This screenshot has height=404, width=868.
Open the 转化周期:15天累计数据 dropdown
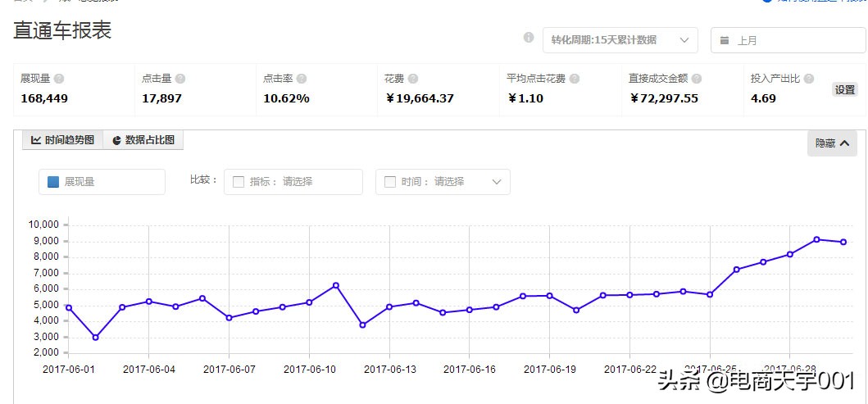[x=620, y=40]
